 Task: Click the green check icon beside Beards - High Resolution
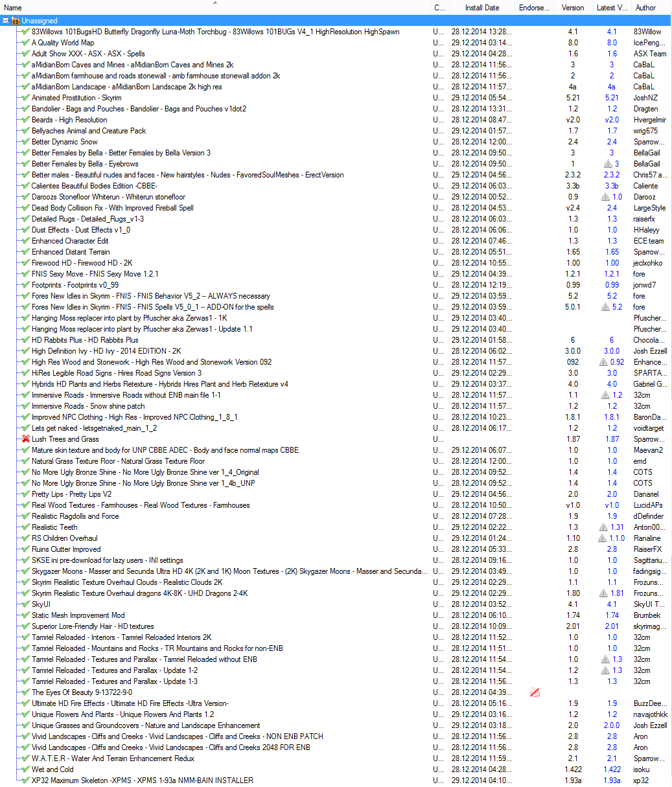tap(26, 120)
